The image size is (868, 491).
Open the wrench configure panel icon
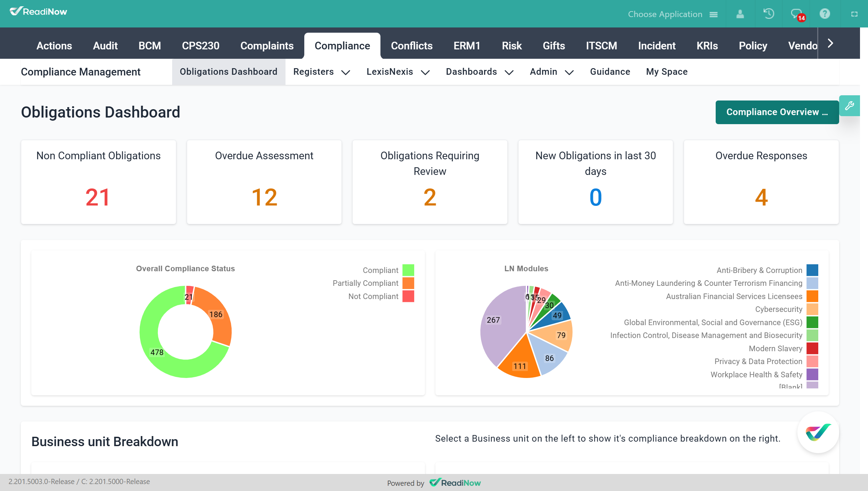pos(850,106)
